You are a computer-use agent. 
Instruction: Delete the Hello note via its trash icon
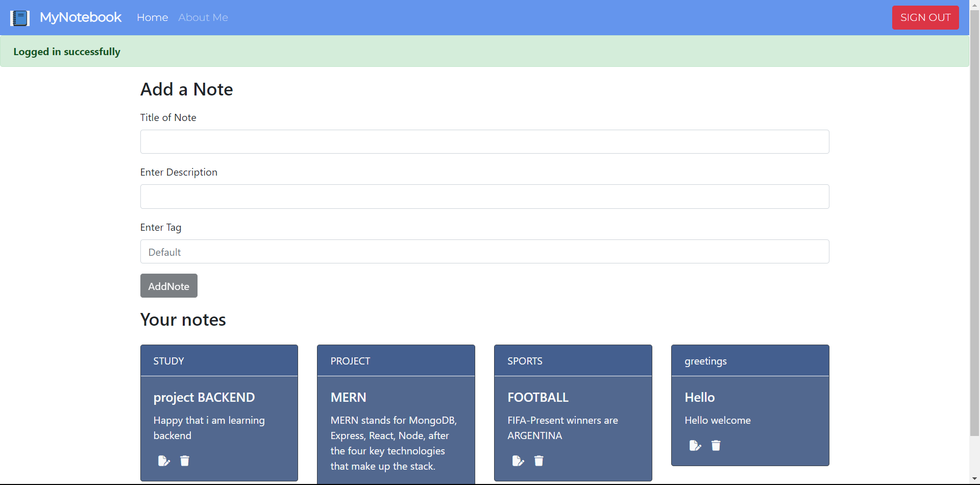pos(716,445)
